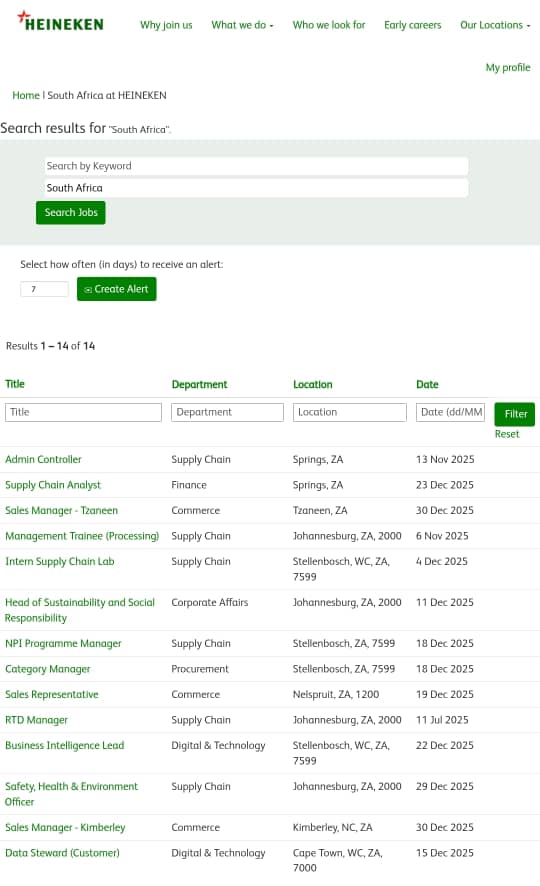Open Data Steward (Customer) job
This screenshot has width=540, height=886.
click(x=62, y=853)
